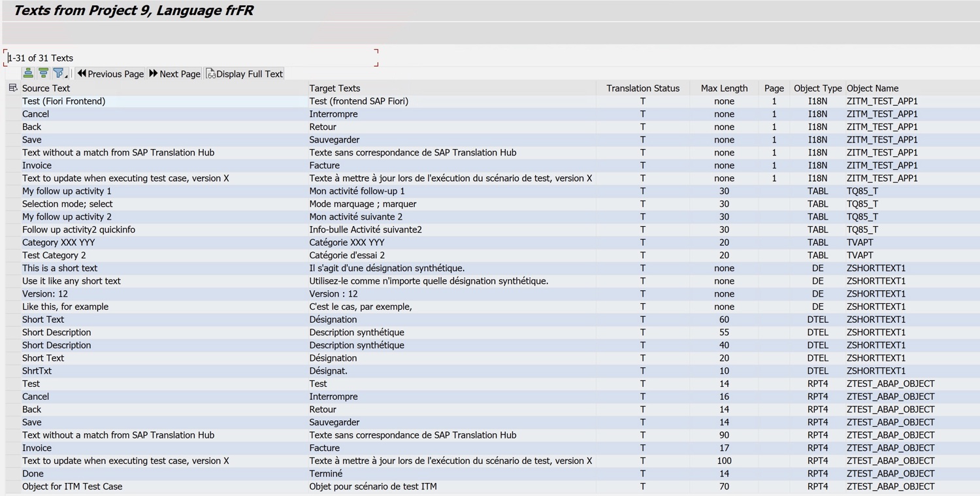The image size is (980, 496).
Task: Click the TVAPT object name for Test Category 2
Action: pos(860,256)
